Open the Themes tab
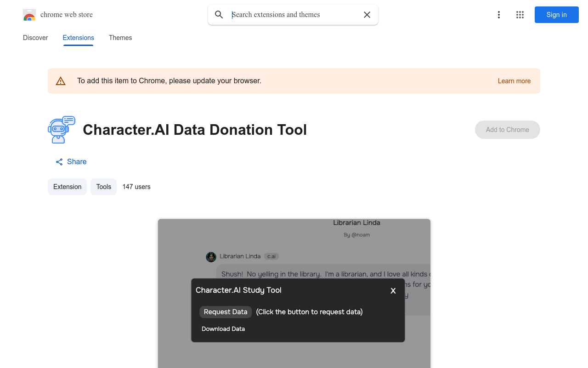Image resolution: width=588 pixels, height=368 pixels. [120, 38]
